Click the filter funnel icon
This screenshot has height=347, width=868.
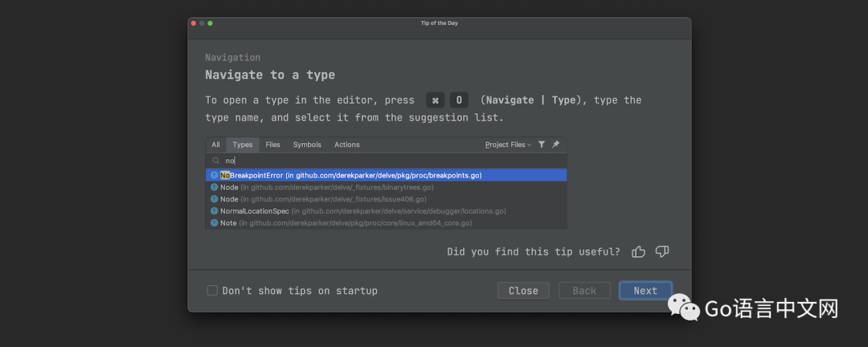542,145
